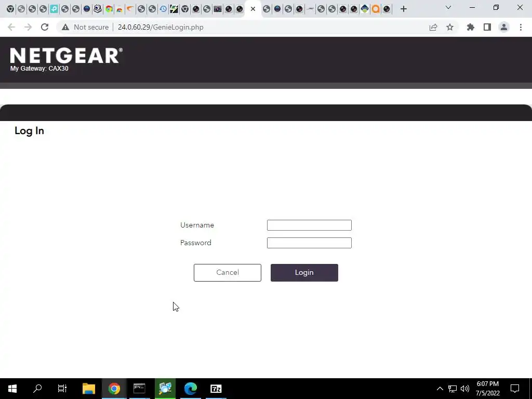The image size is (532, 399).
Task: Click the My Gateway: CAX30 text
Action: pos(39,69)
